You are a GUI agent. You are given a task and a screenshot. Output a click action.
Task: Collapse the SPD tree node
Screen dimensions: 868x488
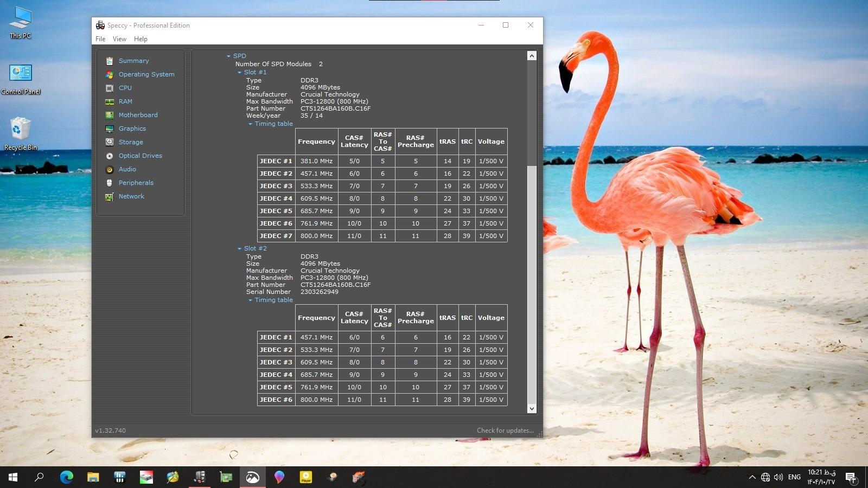coord(229,56)
